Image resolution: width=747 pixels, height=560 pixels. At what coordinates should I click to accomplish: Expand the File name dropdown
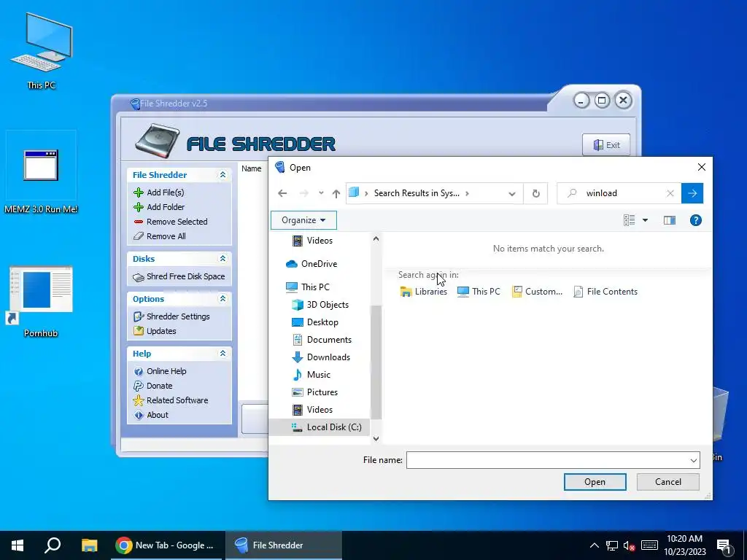(x=693, y=461)
